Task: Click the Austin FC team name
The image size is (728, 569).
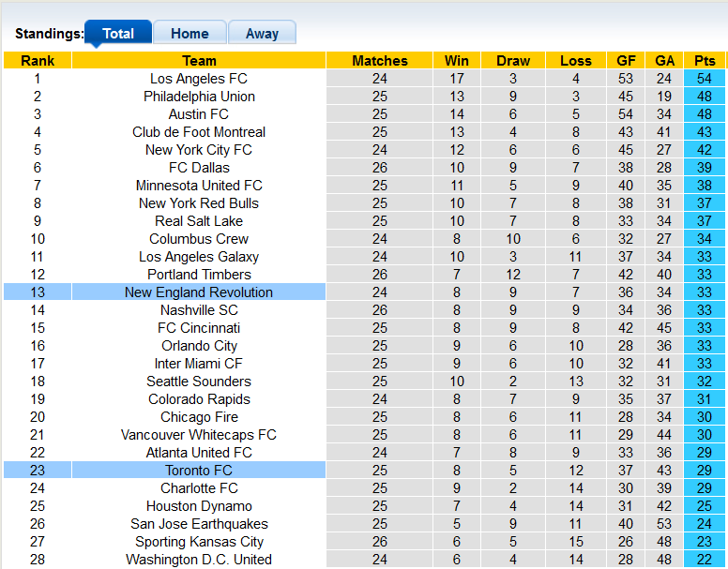Action: tap(199, 114)
